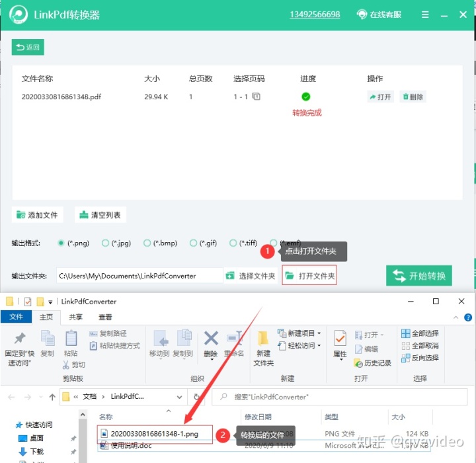Click the 属性 properties icon
This screenshot has width=476, height=463.
coord(340,339)
